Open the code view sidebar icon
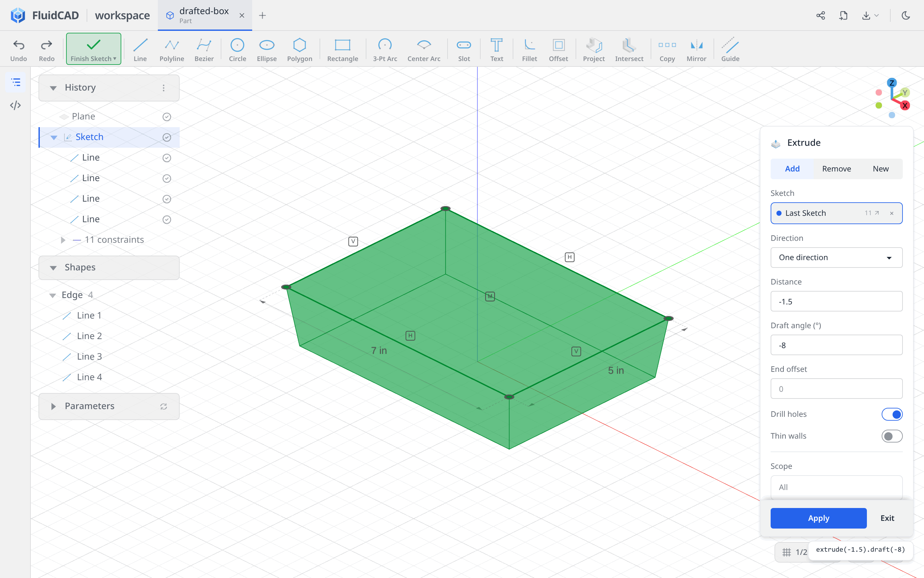Viewport: 924px width, 578px height. [15, 105]
